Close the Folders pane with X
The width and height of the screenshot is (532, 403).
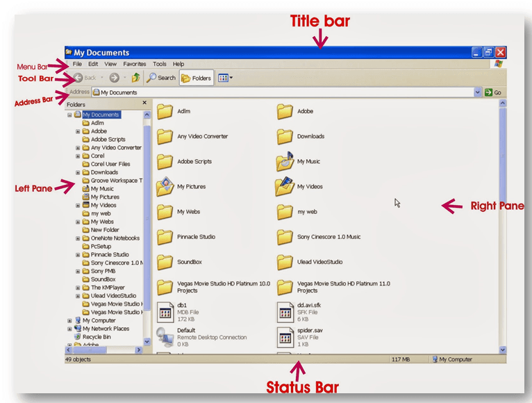144,103
